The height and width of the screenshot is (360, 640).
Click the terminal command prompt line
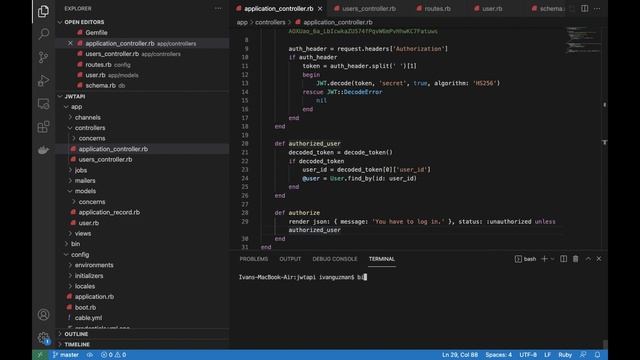click(x=302, y=277)
